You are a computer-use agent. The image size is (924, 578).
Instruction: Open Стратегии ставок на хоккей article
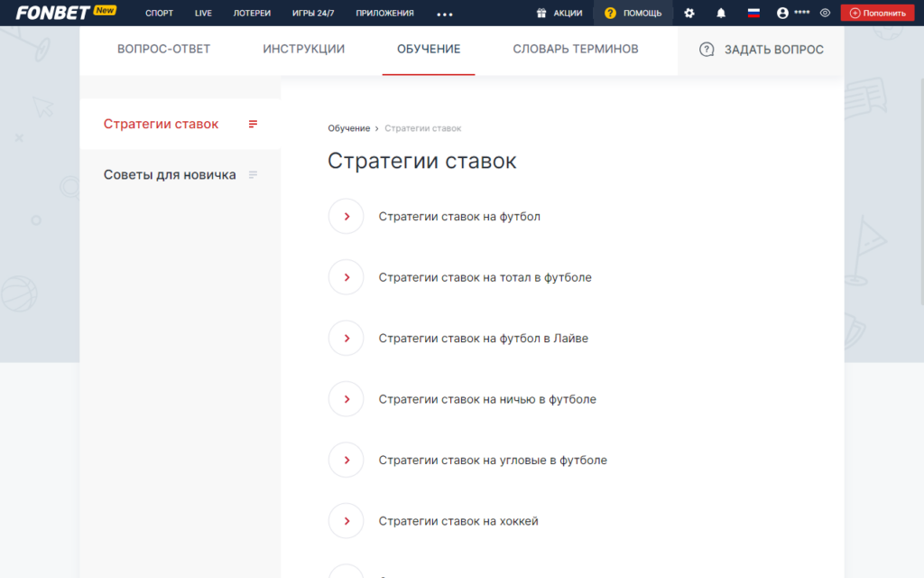pyautogui.click(x=458, y=521)
